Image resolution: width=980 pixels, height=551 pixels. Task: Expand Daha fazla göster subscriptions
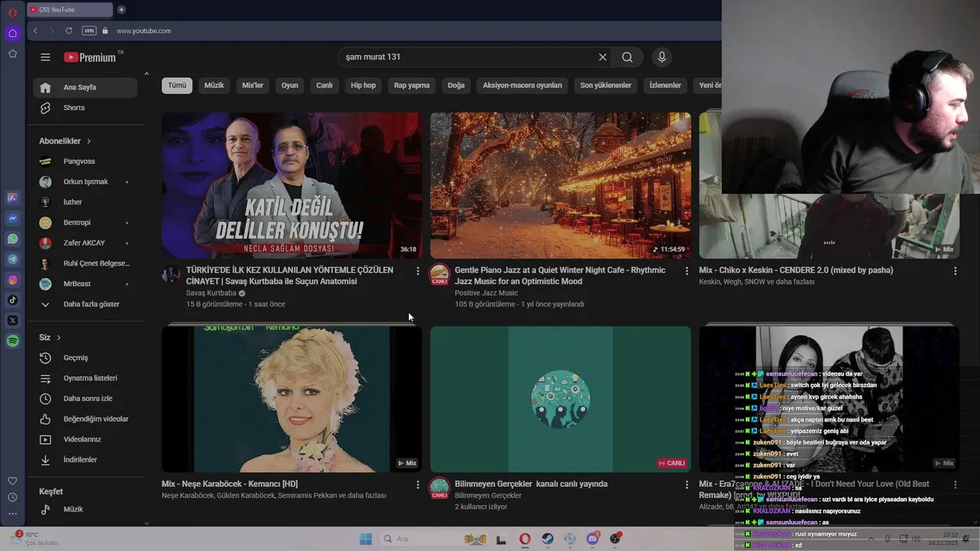point(85,304)
